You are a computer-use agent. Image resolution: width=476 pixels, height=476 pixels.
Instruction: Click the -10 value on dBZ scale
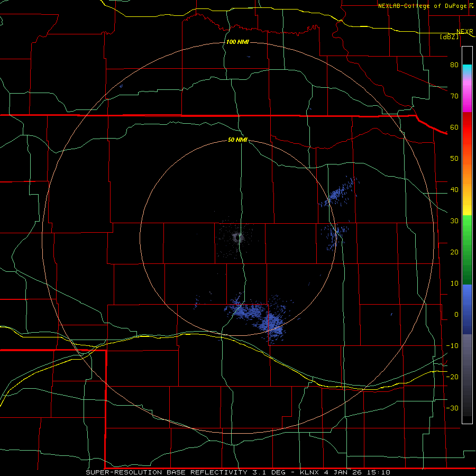click(452, 346)
